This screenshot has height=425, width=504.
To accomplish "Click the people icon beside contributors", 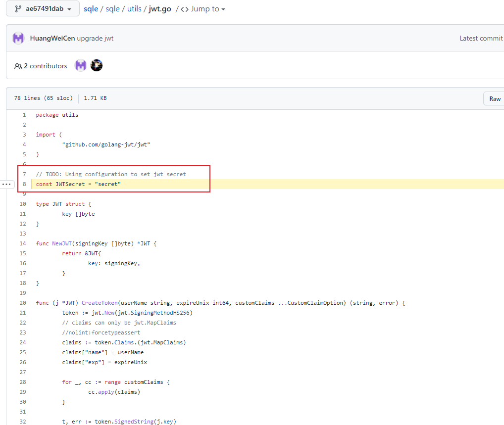I will tap(18, 66).
